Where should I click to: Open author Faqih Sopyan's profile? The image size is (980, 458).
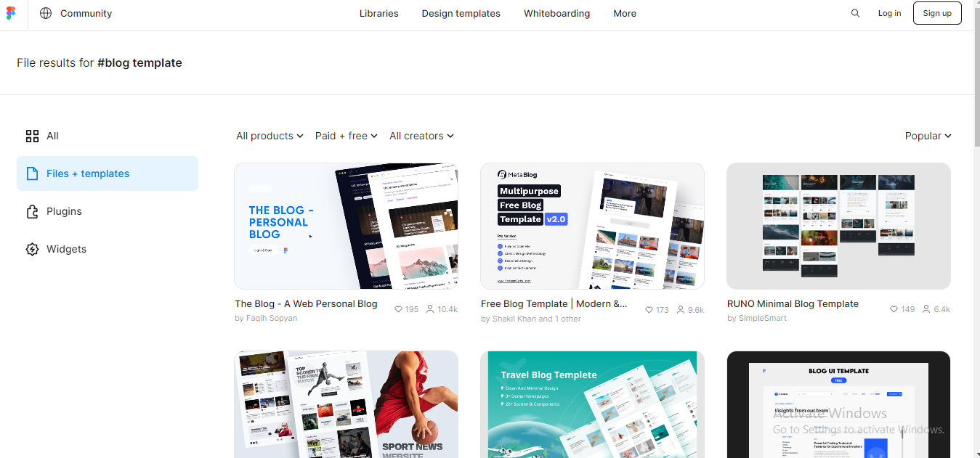[x=271, y=318]
